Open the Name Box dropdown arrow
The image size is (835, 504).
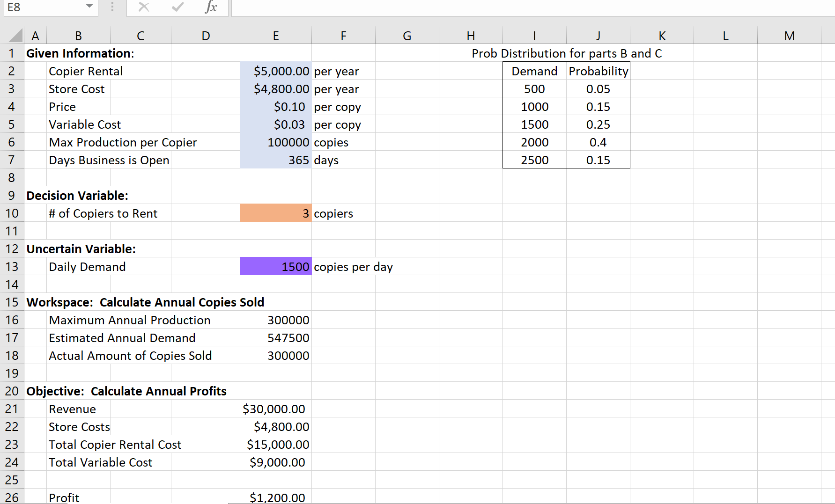coord(89,7)
